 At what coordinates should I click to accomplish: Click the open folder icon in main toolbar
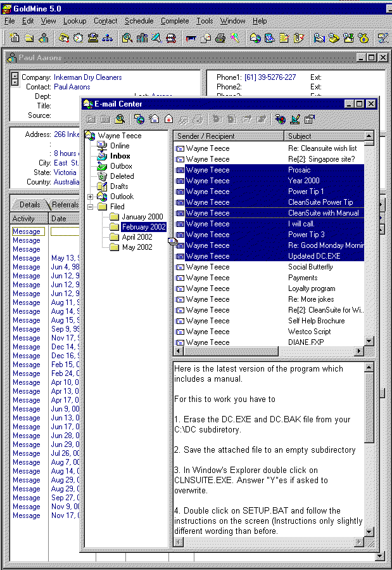29,37
